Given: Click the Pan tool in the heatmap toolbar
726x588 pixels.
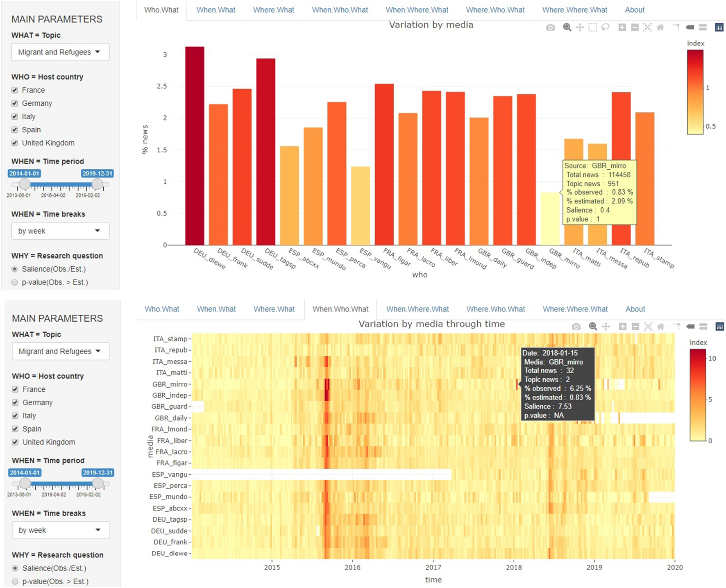Looking at the screenshot, I should click(606, 327).
